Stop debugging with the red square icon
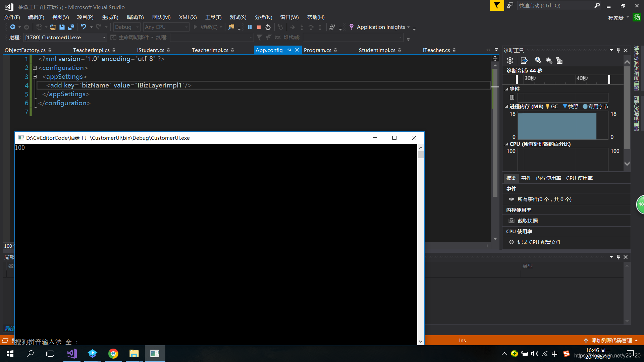Screen dimensions: 644x362 coord(259,27)
